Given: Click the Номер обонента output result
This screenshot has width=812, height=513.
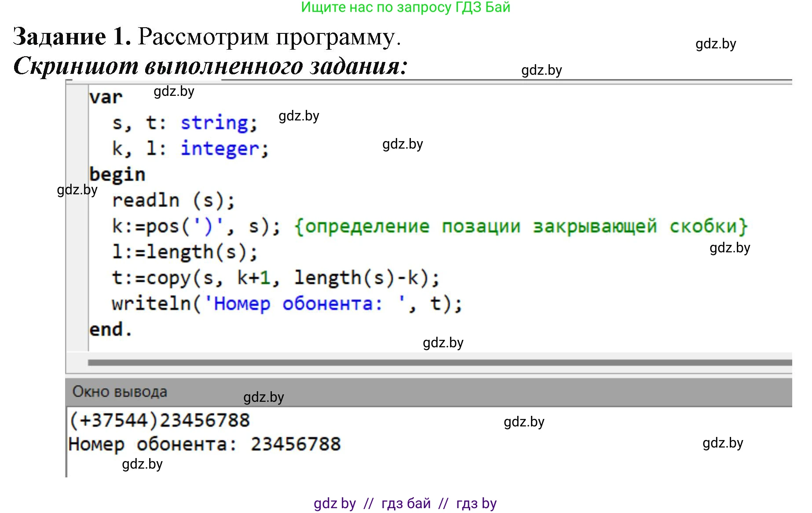Looking at the screenshot, I should coord(205,444).
